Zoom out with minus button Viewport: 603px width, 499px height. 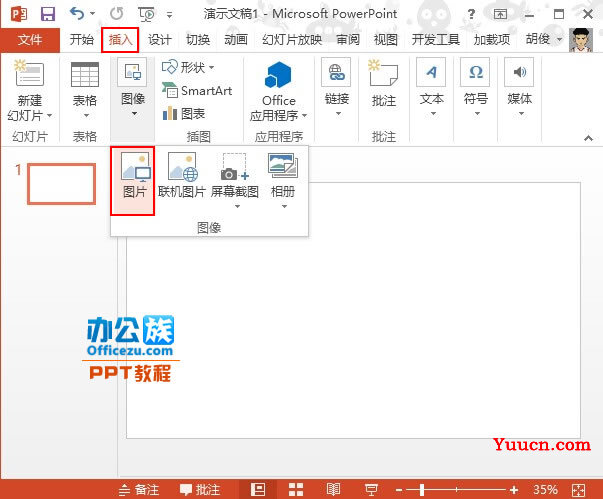(x=398, y=490)
